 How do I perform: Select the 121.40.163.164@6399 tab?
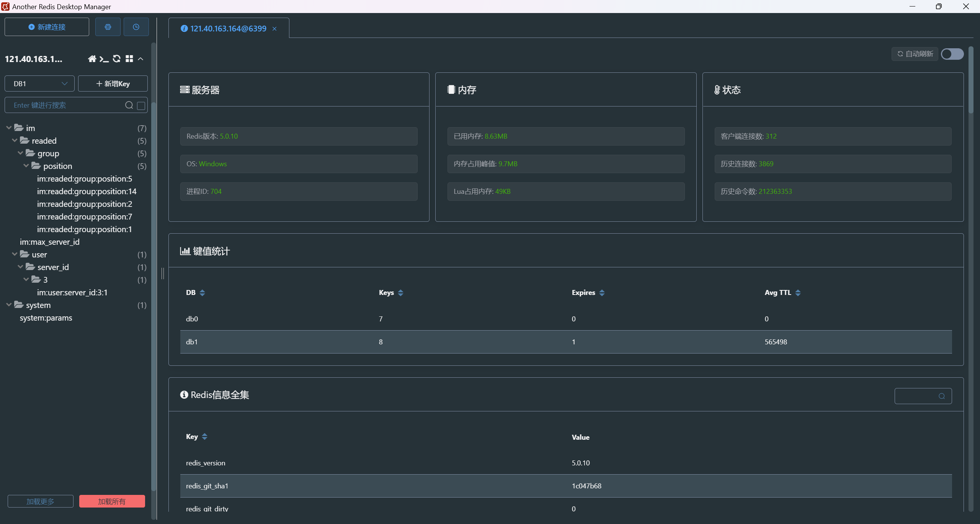pyautogui.click(x=228, y=29)
